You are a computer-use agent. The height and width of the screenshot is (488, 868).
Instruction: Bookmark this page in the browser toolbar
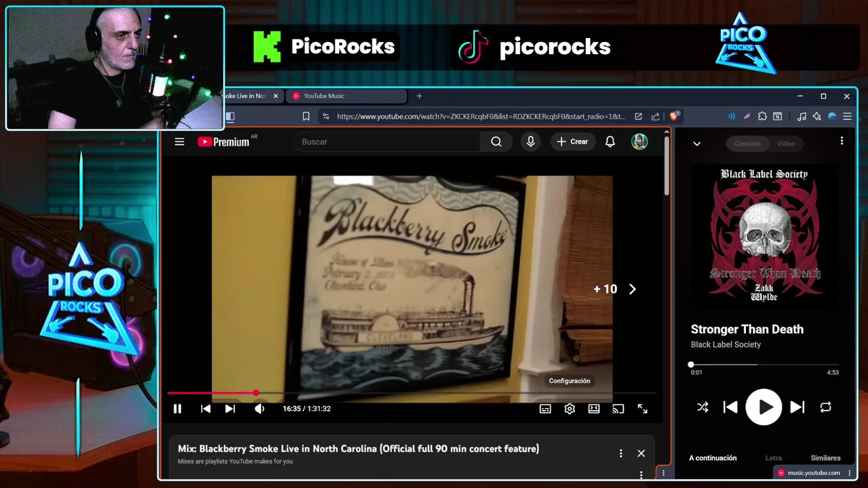coord(306,117)
